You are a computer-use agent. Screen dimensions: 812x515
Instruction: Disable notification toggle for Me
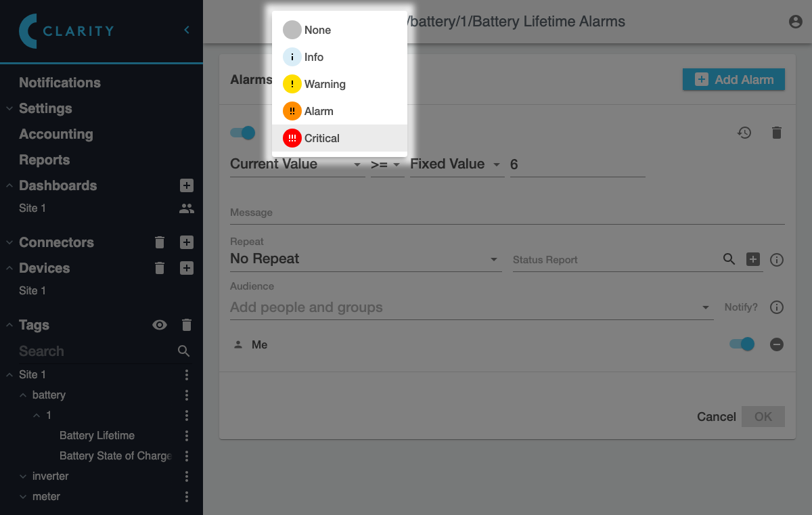(x=742, y=344)
